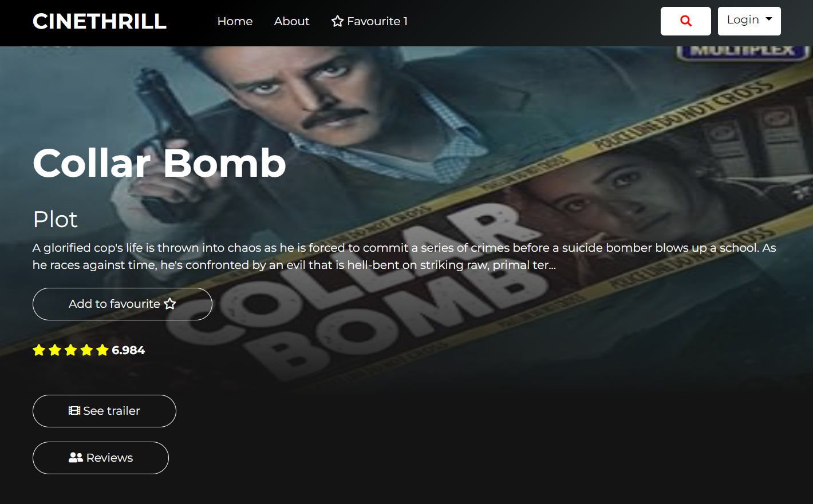This screenshot has width=813, height=504.
Task: Click the star in Add to favourite
Action: pos(170,304)
